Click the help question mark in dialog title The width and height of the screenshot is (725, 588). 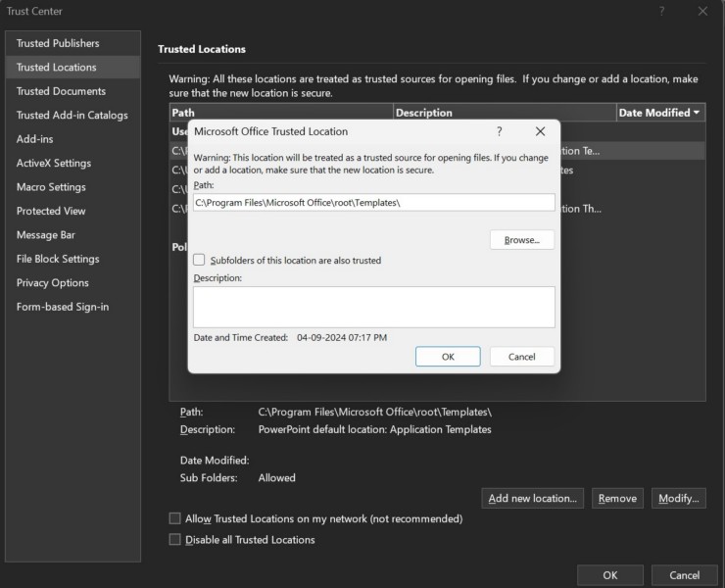[x=500, y=131]
